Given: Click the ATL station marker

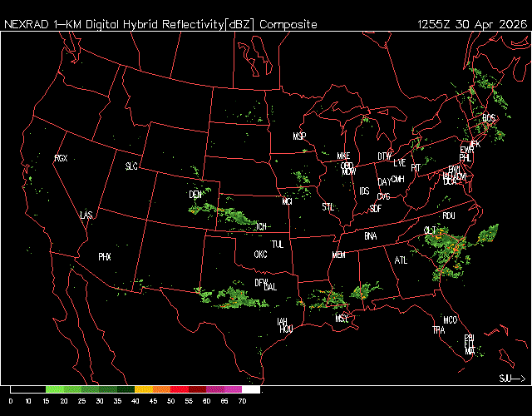Looking at the screenshot, I should click(401, 260).
